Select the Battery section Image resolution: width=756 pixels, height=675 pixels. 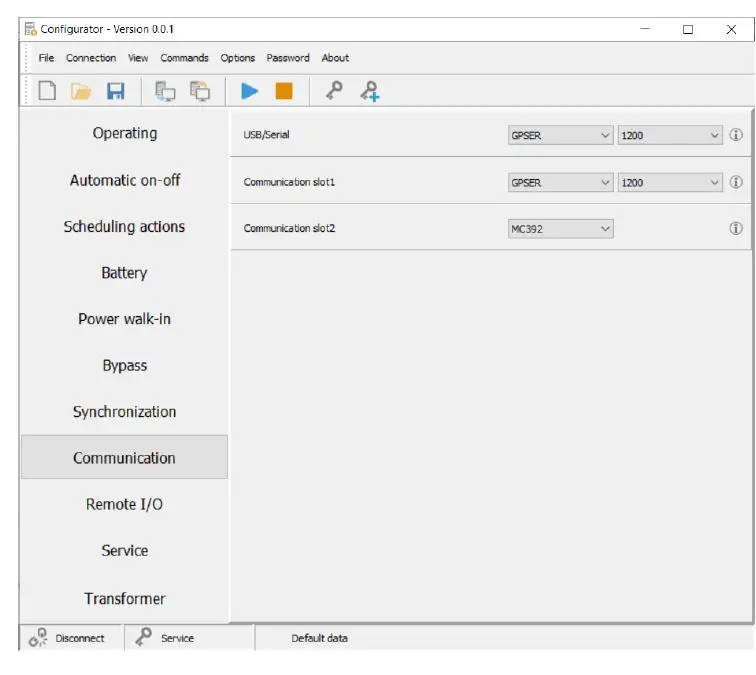124,272
